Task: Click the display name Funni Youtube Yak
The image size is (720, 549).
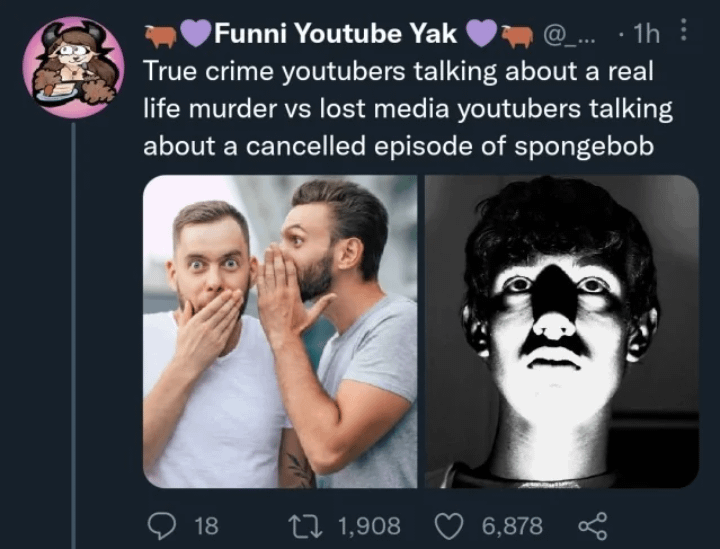Action: pos(335,34)
